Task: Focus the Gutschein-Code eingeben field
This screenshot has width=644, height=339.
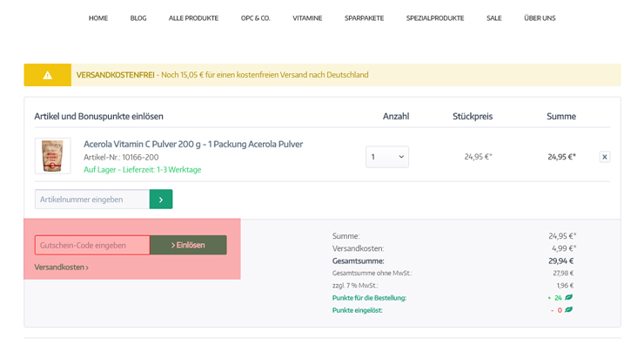Action: point(92,245)
